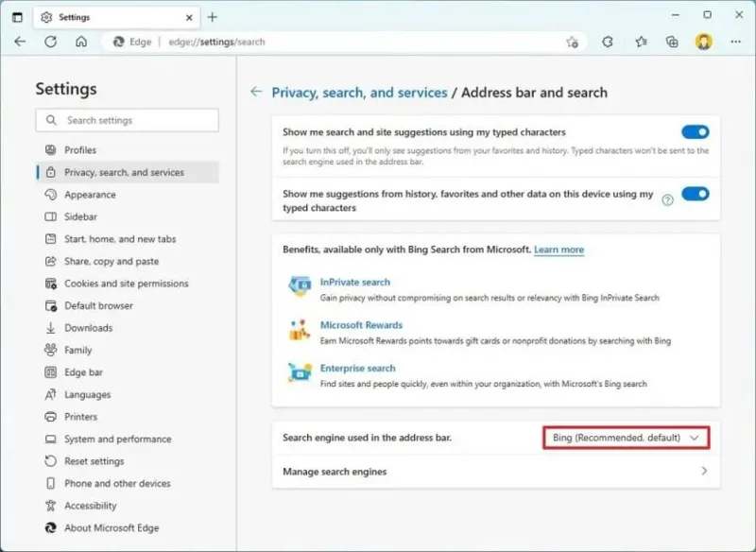Open the Extensions puzzle icon
The image size is (756, 552).
coord(608,42)
